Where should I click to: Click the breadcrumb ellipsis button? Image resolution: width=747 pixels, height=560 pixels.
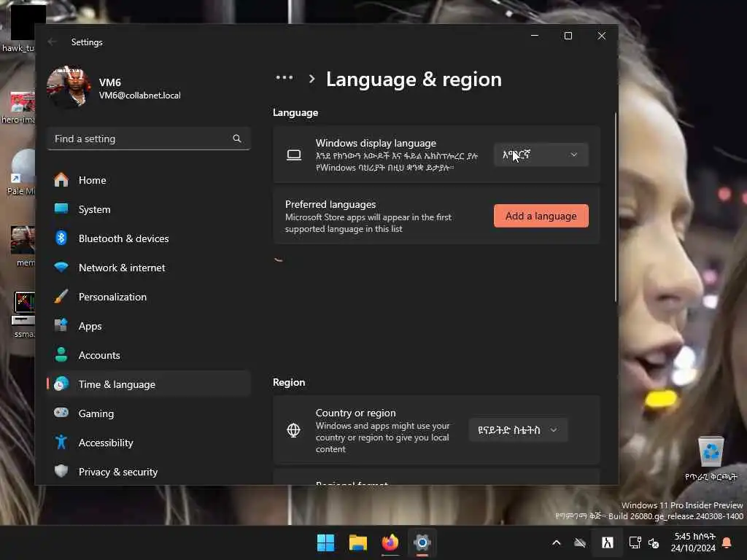pyautogui.click(x=285, y=77)
